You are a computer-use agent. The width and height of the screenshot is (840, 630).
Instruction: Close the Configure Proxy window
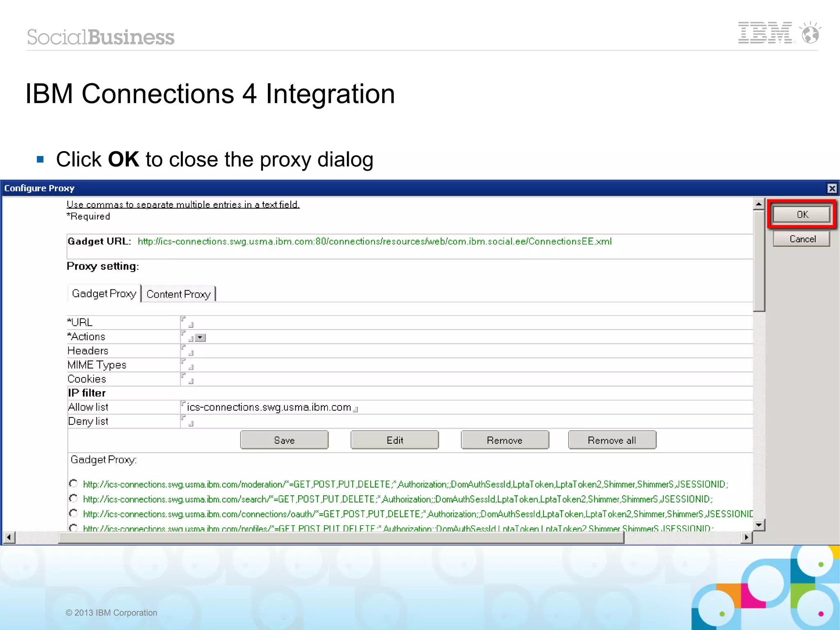(x=832, y=188)
